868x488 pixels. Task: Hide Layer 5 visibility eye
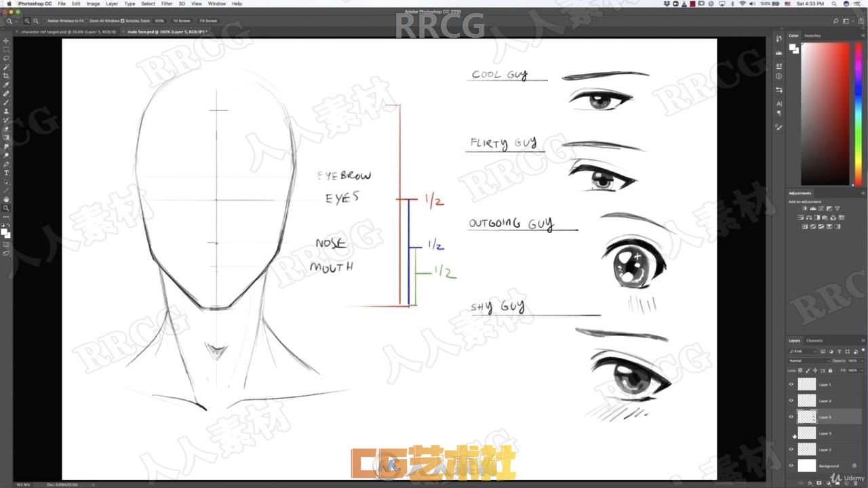791,417
